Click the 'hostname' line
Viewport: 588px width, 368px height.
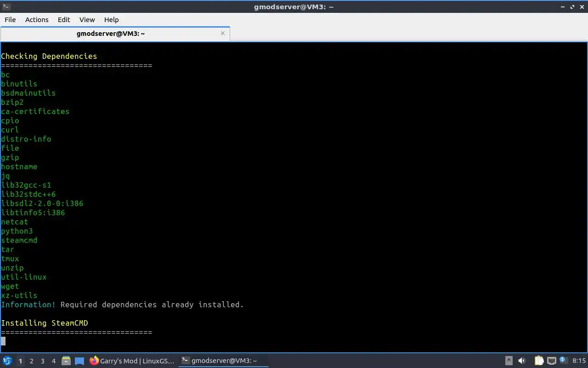point(19,167)
